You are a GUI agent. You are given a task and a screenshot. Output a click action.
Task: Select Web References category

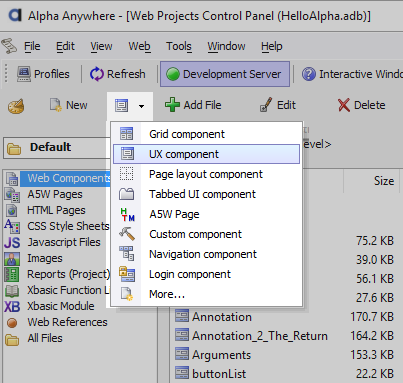point(67,322)
